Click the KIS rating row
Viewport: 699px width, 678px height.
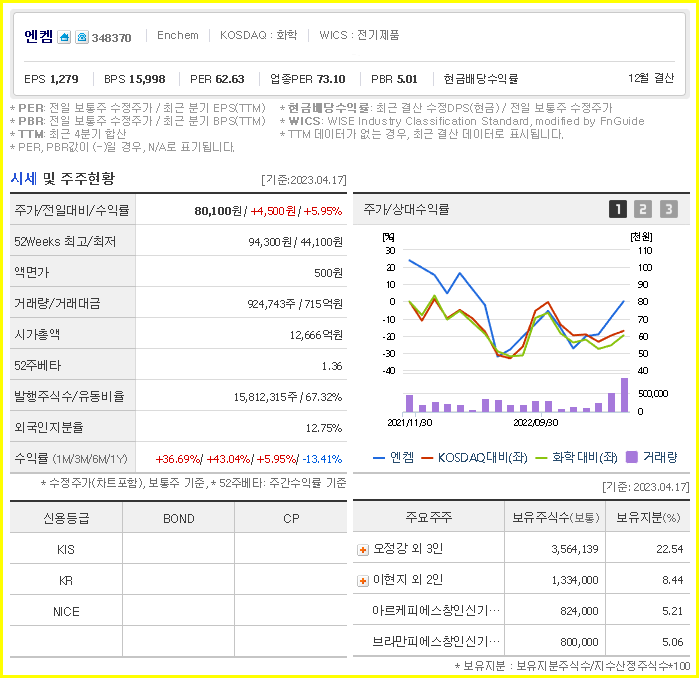178,549
